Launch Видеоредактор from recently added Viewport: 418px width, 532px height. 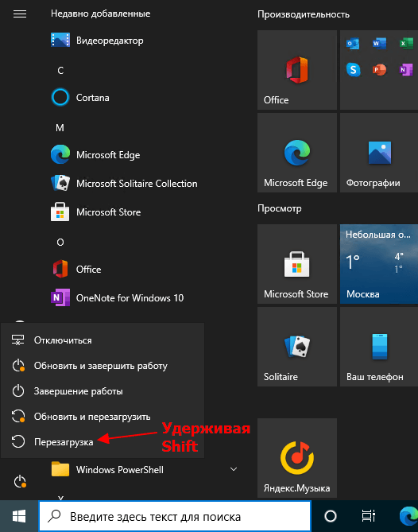(x=97, y=41)
